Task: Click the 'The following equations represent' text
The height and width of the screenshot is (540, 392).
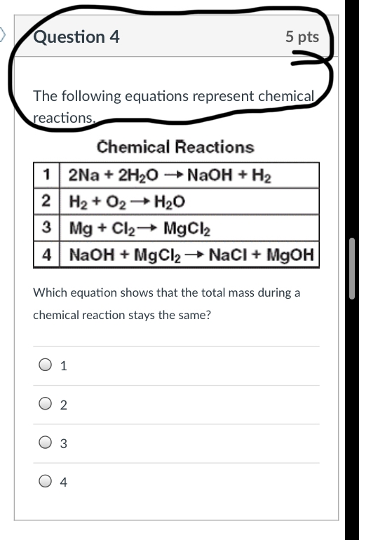Action: [x=174, y=107]
